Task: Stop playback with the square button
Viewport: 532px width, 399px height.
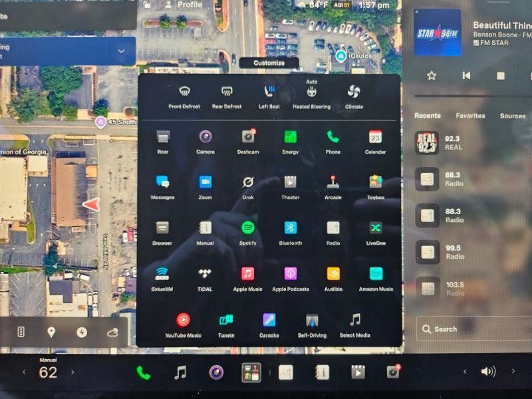Action: click(501, 75)
